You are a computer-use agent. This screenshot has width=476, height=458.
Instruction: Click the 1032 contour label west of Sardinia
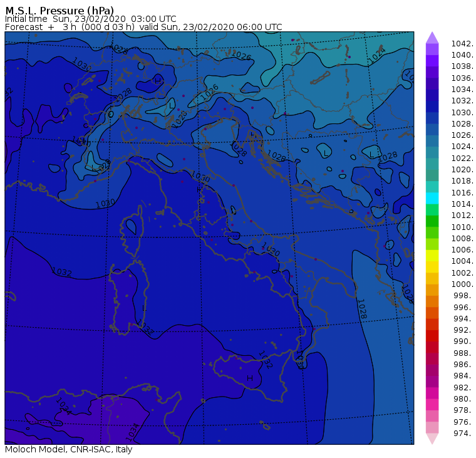62,272
